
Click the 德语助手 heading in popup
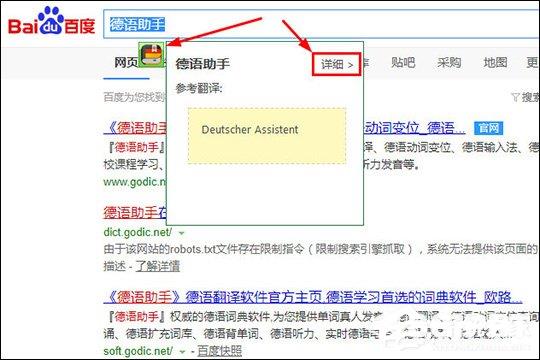202,64
